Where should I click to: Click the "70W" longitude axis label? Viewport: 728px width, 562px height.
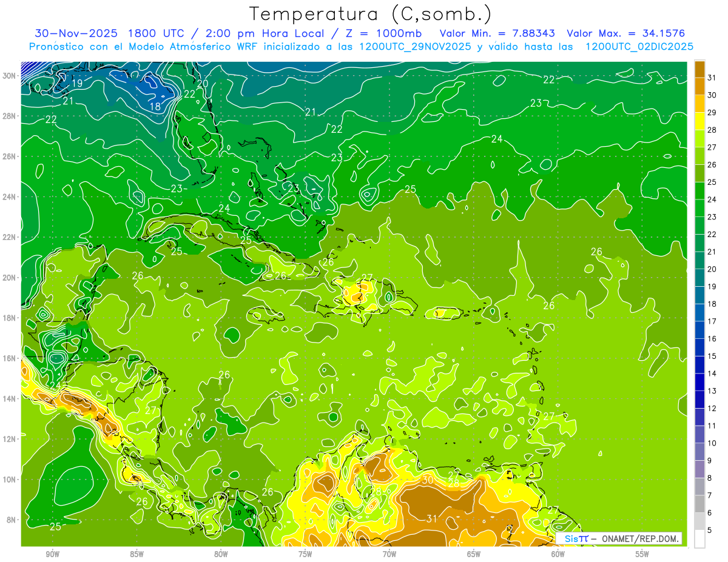click(389, 554)
